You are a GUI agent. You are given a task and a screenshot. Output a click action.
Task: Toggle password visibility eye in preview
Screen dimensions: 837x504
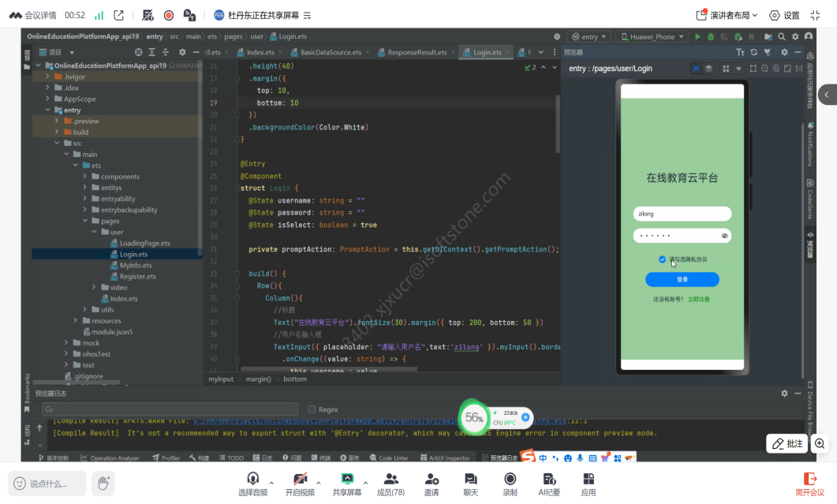coord(724,236)
